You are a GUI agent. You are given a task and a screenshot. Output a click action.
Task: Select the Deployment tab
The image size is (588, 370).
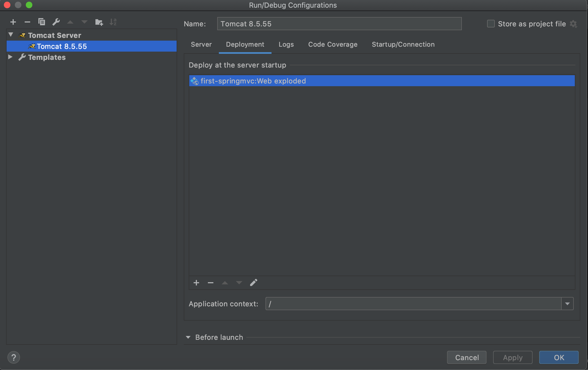pos(245,44)
